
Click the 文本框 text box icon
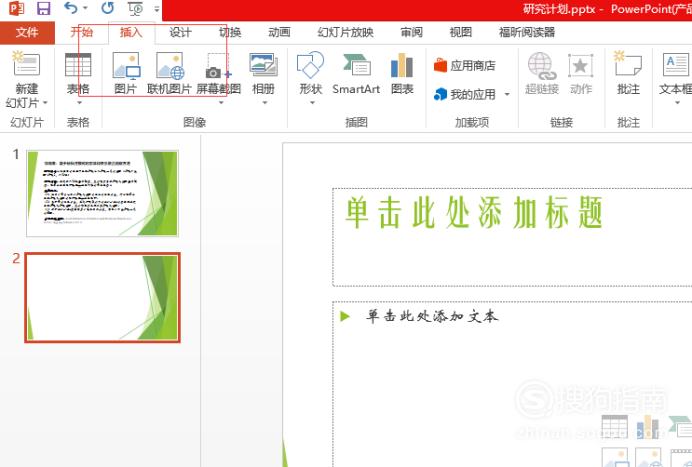675,64
